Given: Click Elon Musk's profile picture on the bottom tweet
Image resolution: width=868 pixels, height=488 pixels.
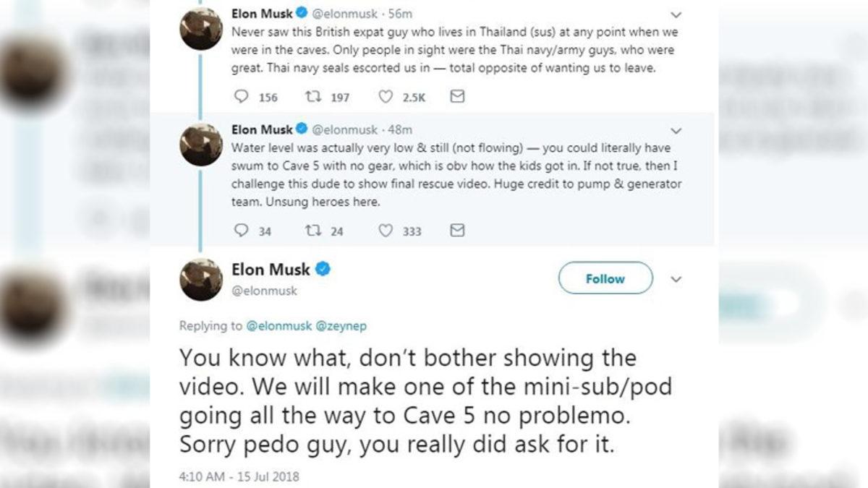Looking at the screenshot, I should [200, 281].
